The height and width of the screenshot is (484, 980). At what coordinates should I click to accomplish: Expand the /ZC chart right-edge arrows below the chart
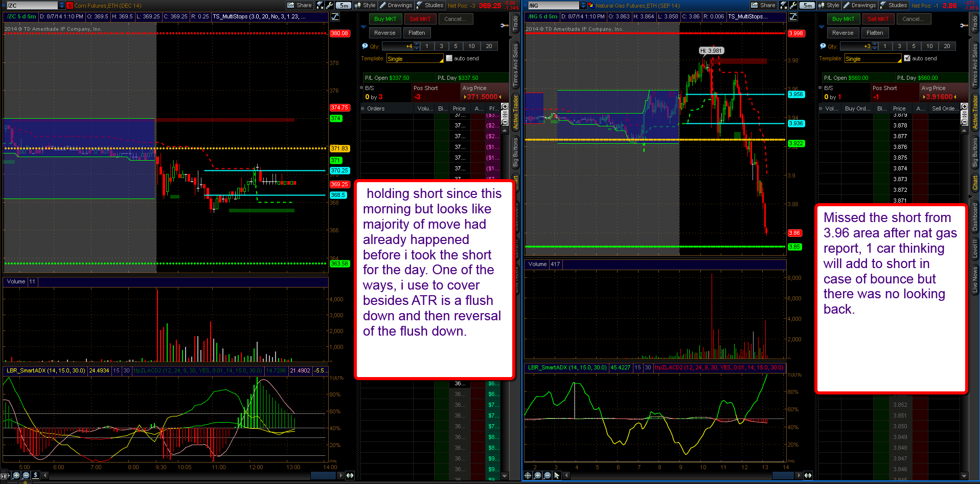point(350,475)
